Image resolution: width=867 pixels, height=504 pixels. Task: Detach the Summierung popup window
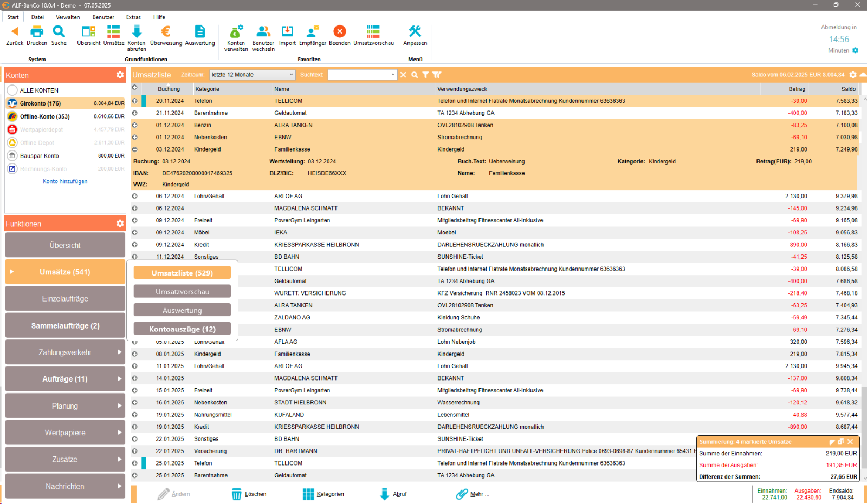(841, 442)
